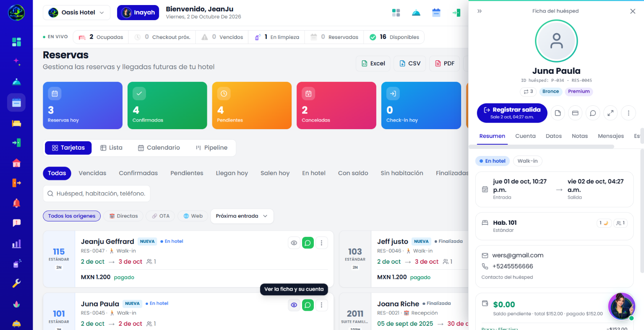Click the sparkle icon in the left sidebar
644x330 pixels.
click(16, 62)
